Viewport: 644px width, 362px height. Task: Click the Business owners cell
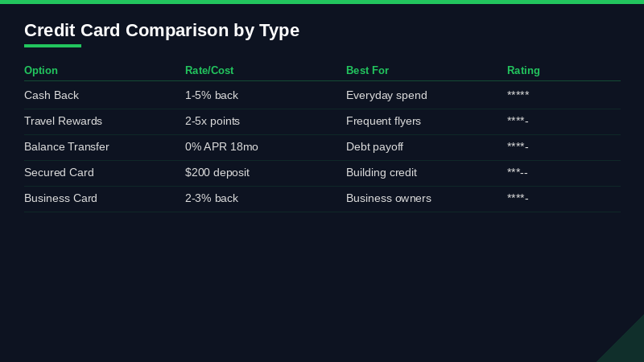tap(389, 199)
